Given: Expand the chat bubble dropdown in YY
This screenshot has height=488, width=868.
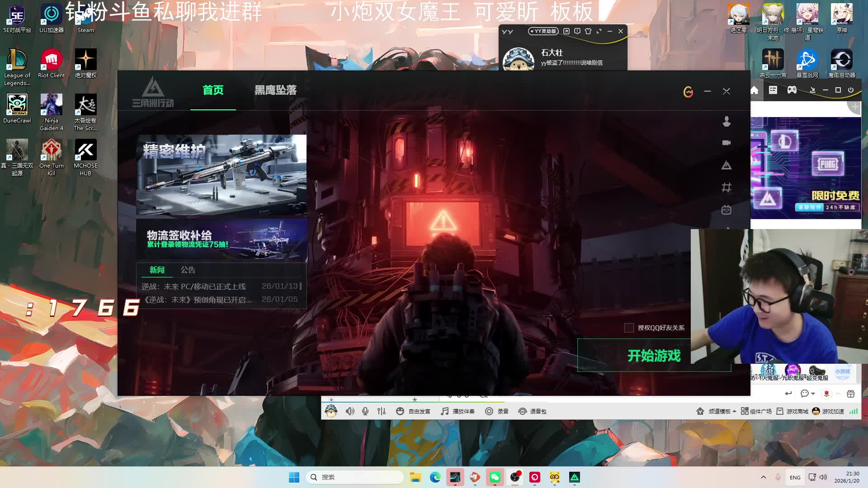Looking at the screenshot, I should coord(813,394).
